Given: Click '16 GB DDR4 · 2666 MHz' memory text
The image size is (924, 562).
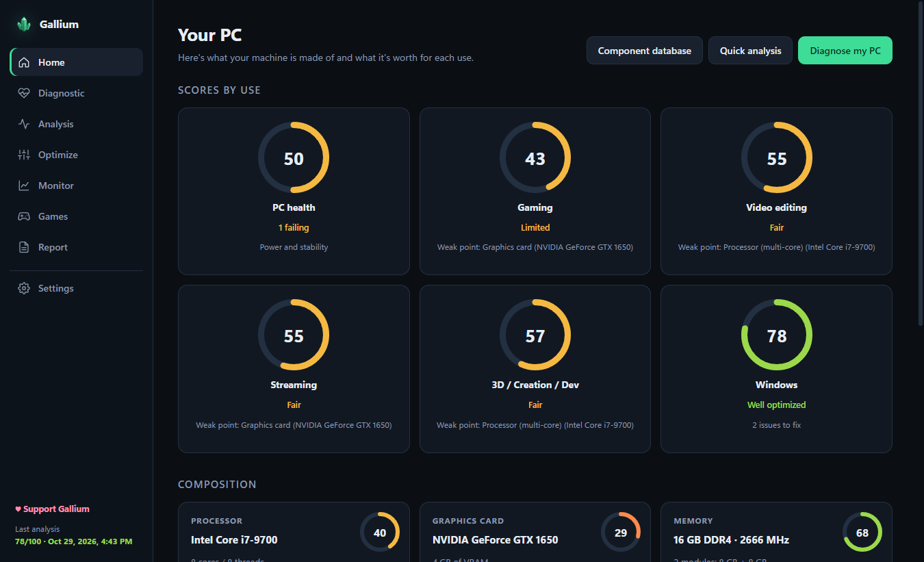Looking at the screenshot, I should (731, 539).
